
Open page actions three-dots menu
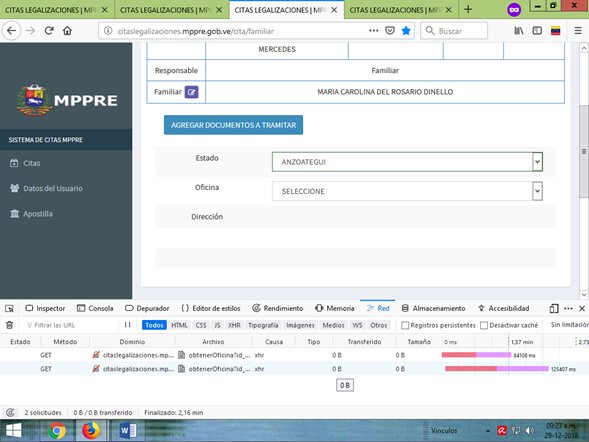374,31
